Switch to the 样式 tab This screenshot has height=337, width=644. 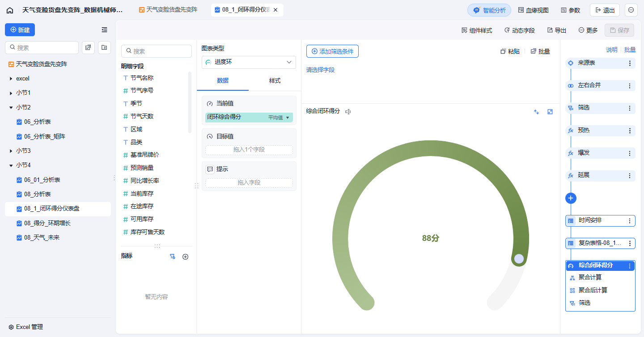tap(275, 80)
